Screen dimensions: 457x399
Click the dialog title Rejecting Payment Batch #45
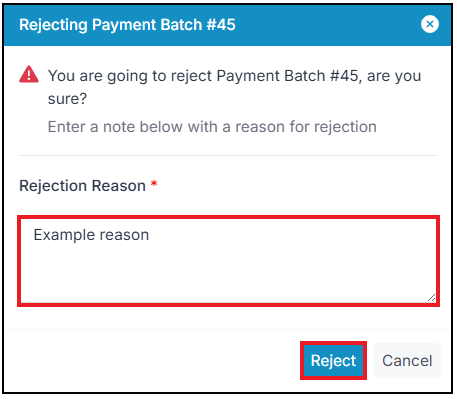(x=127, y=25)
